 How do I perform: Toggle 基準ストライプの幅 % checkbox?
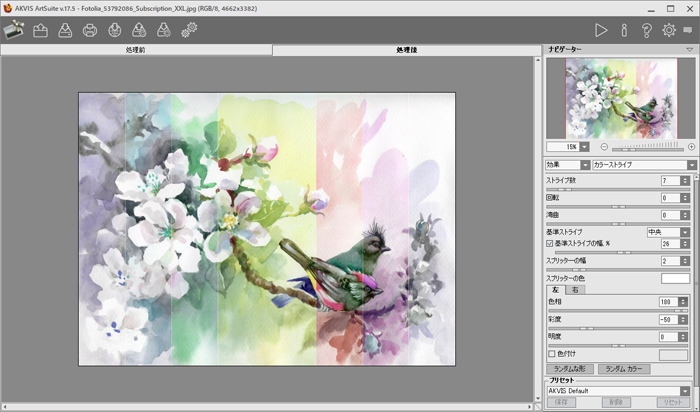tap(550, 244)
